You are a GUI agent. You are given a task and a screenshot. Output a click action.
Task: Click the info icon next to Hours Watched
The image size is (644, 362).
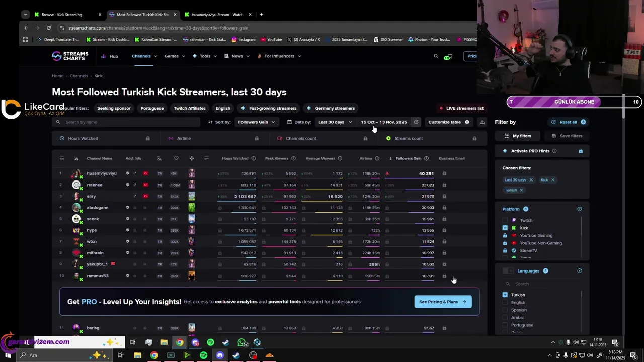tap(253, 158)
